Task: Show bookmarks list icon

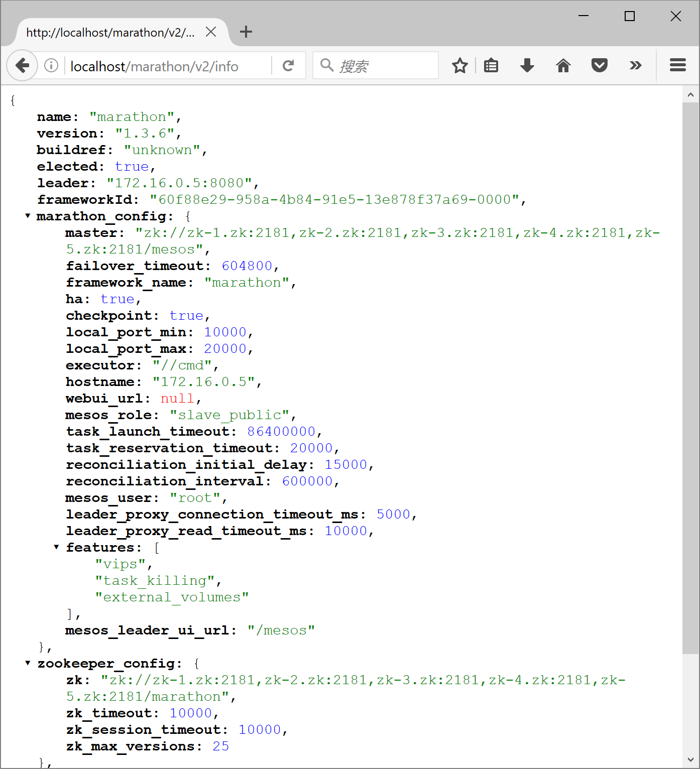Action: (x=491, y=65)
